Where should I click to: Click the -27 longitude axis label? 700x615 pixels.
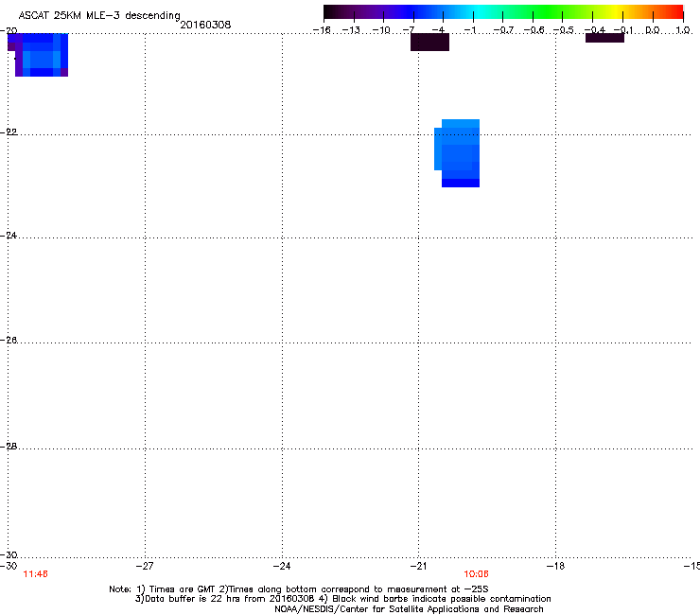click(145, 566)
